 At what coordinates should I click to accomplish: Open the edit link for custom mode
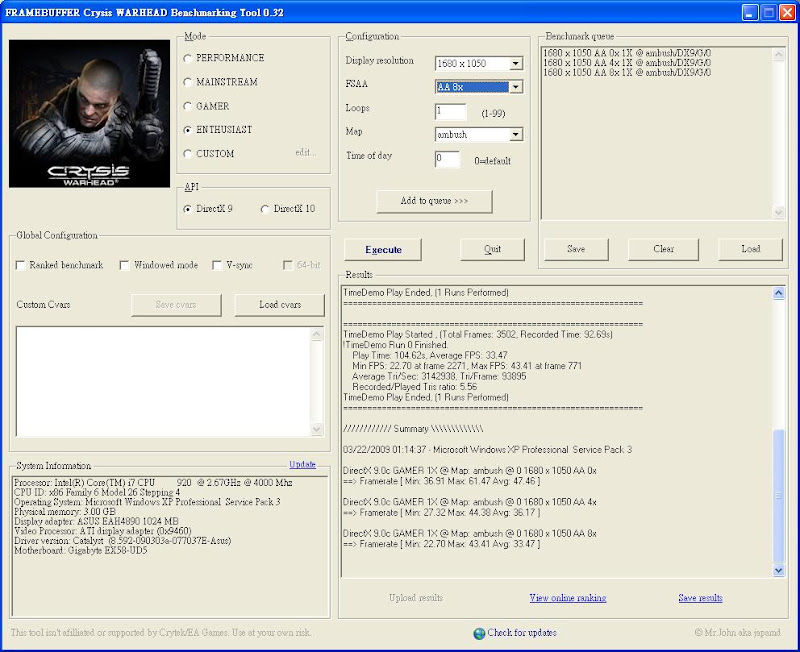(x=306, y=153)
